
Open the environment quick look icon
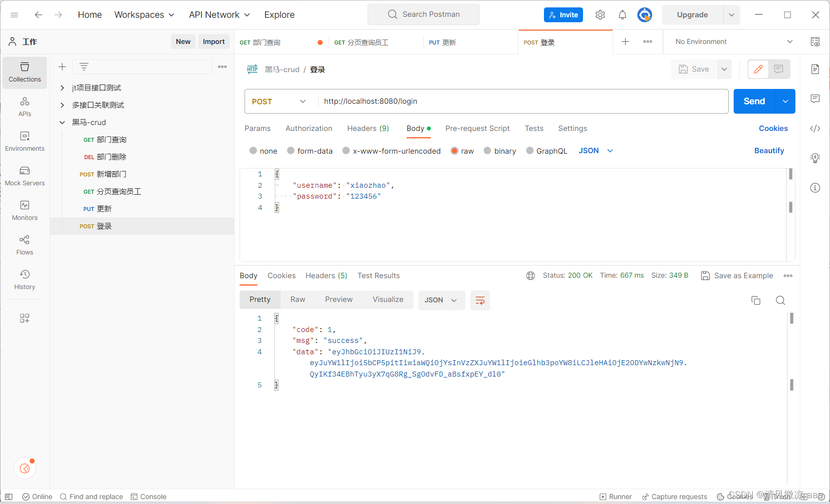815,42
